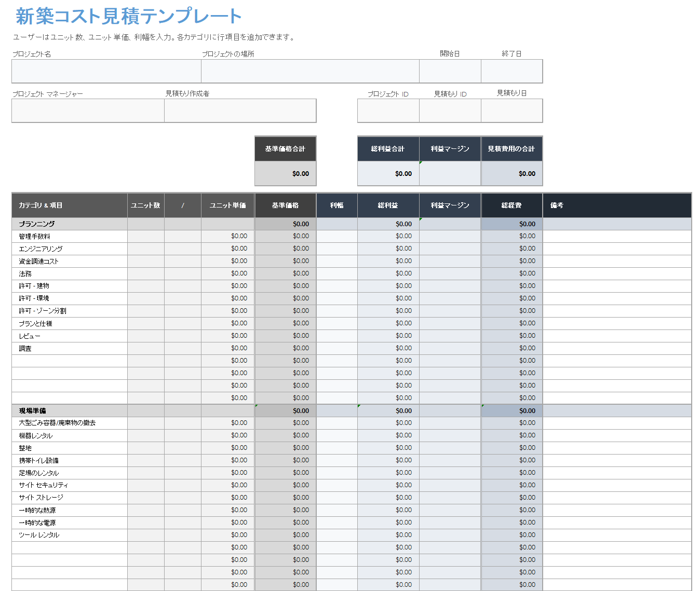
Task: Select the 開始日 input cell
Action: coord(450,71)
